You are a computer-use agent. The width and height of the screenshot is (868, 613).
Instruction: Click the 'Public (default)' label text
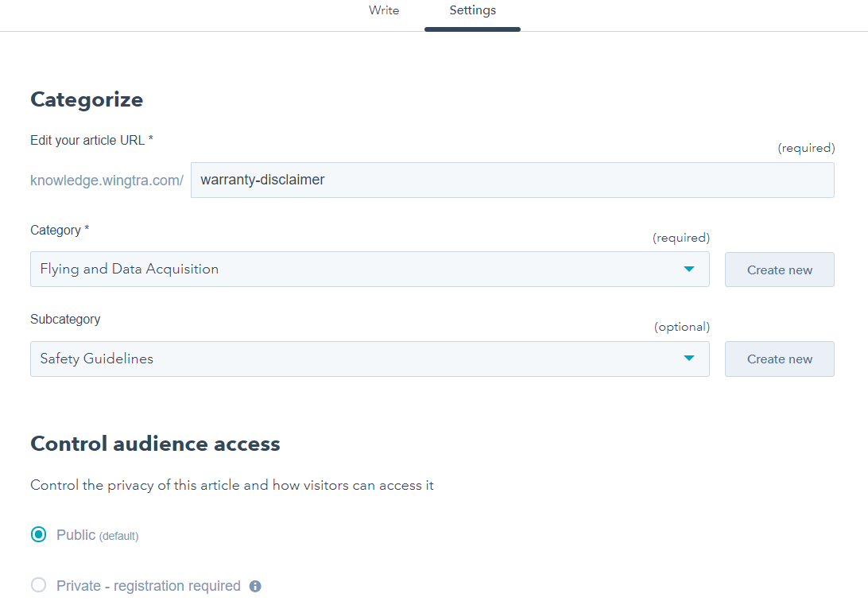pos(97,535)
